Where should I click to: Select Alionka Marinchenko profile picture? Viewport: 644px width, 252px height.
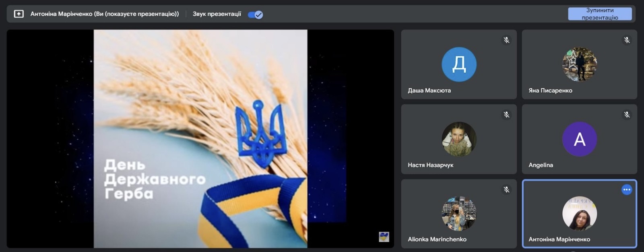pyautogui.click(x=459, y=214)
